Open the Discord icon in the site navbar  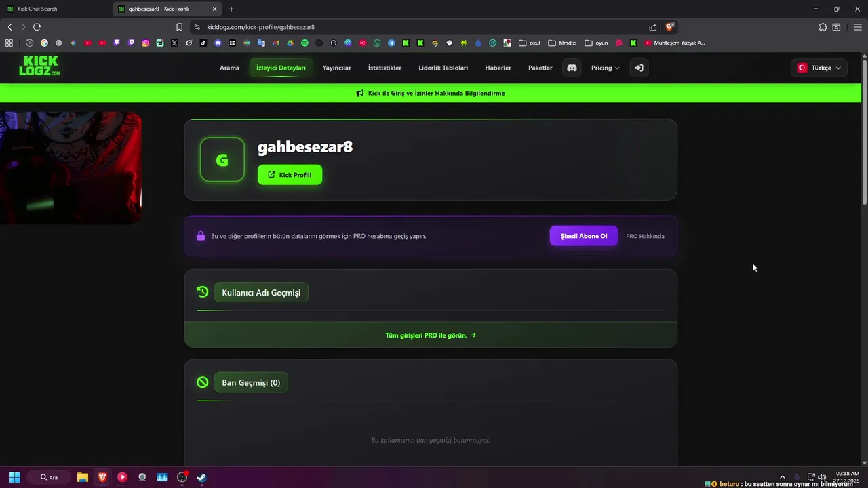pos(572,68)
